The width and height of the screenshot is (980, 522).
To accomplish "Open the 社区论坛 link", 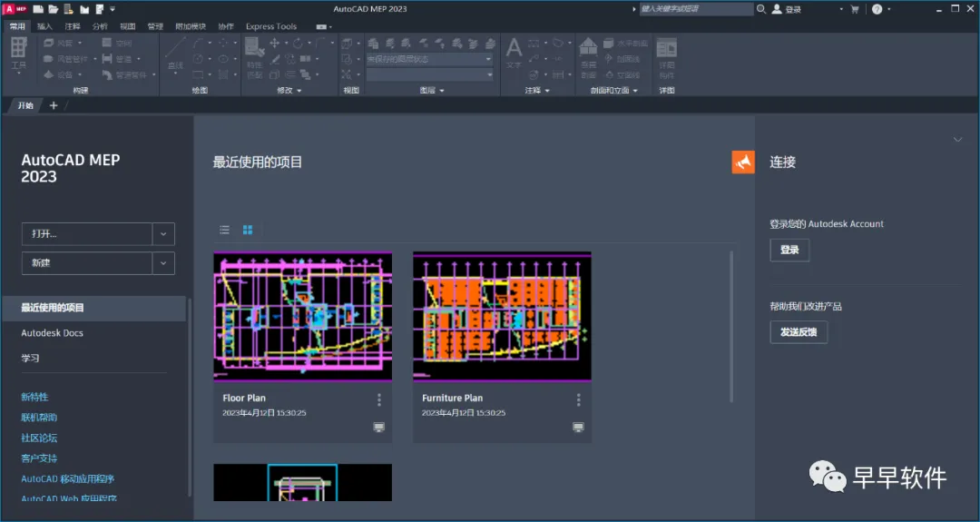I will pyautogui.click(x=39, y=438).
